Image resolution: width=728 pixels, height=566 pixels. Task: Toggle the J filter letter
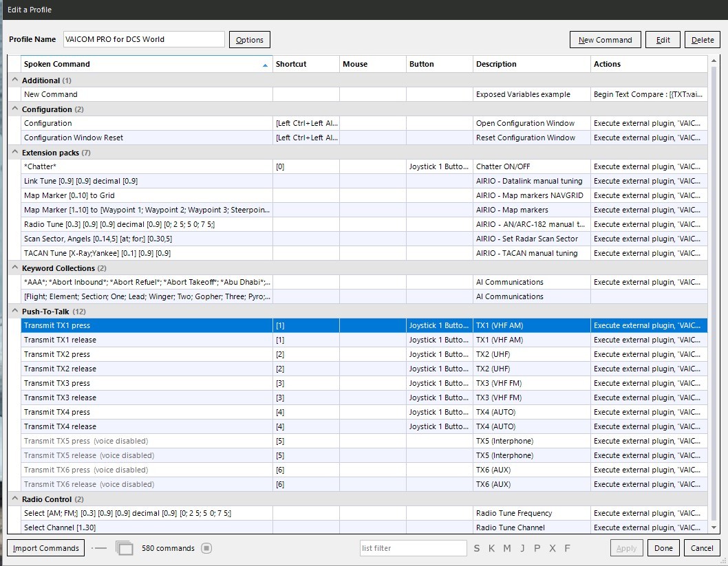[522, 548]
